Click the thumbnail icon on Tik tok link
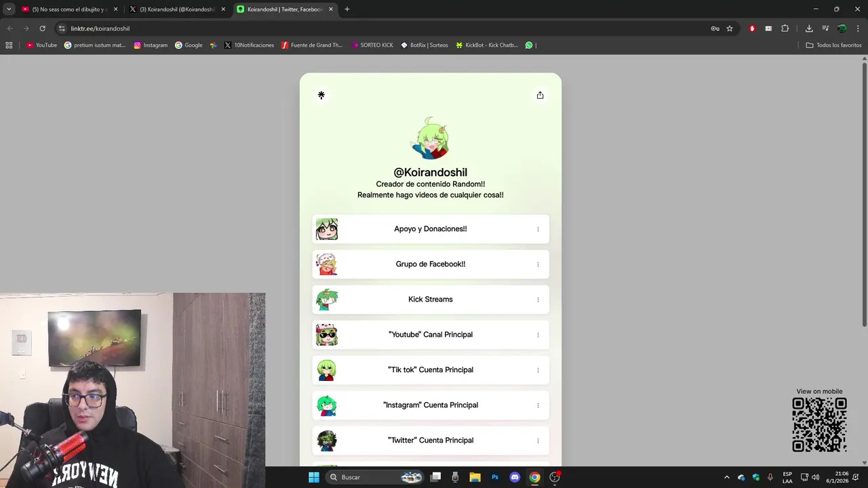 tap(327, 370)
